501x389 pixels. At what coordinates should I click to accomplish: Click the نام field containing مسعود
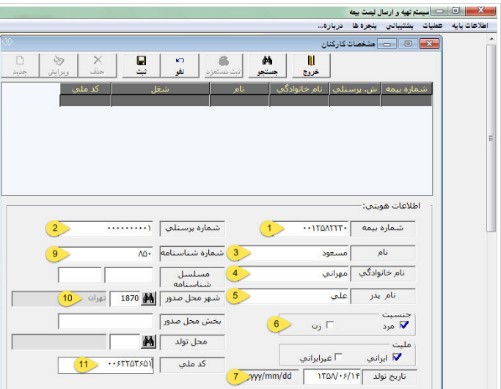[293, 253]
